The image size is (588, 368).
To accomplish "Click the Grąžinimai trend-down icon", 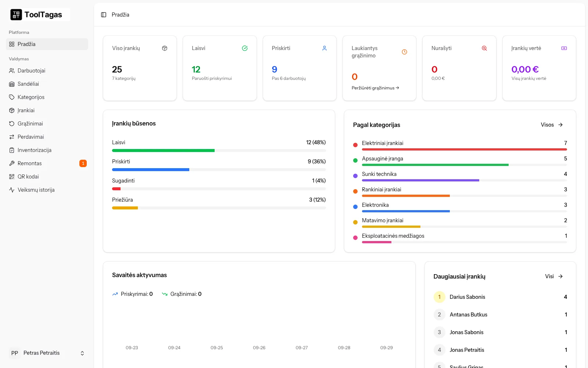I will 165,294.
